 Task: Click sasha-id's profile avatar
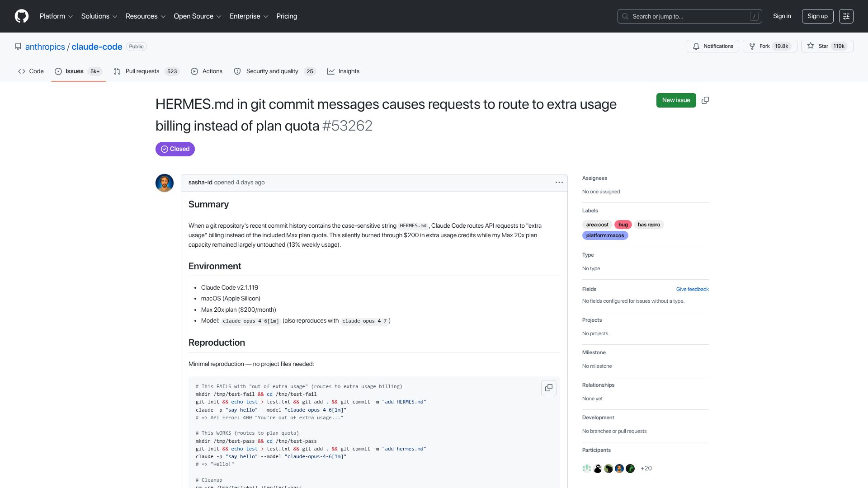coord(165,183)
